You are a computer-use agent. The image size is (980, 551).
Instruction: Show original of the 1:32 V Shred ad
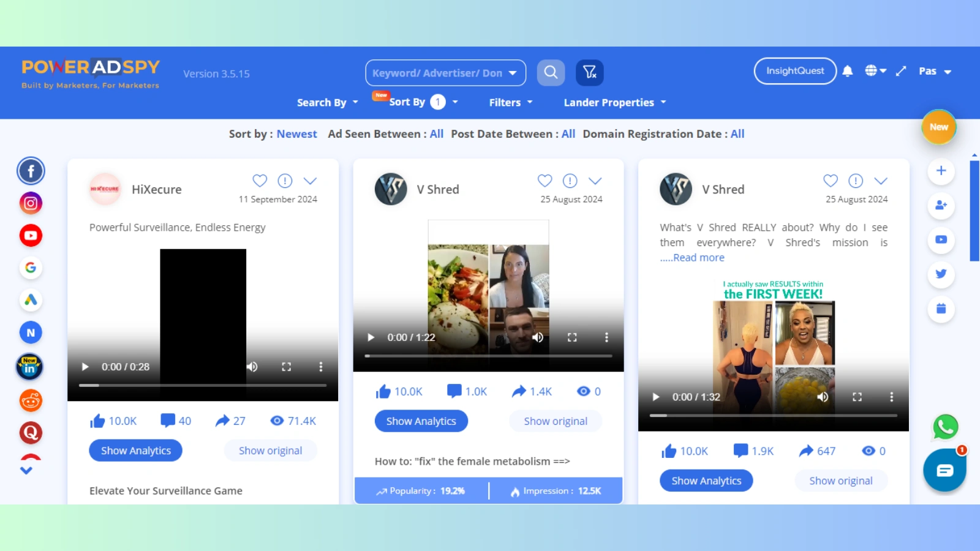pos(841,481)
